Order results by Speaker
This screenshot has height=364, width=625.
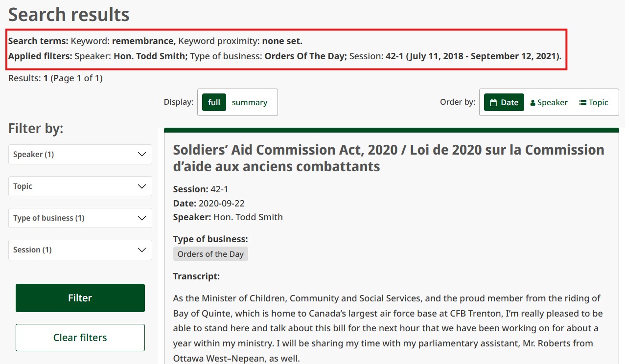pos(549,102)
